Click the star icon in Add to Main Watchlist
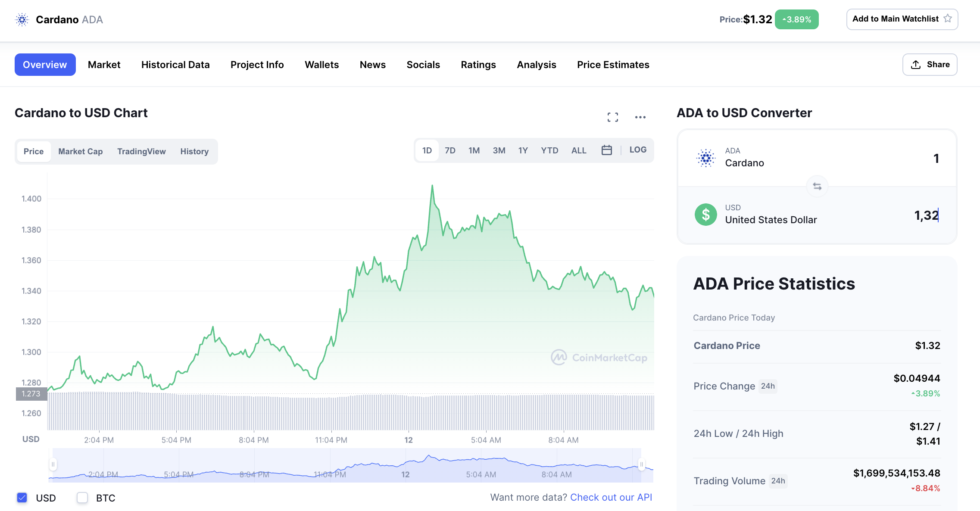 pos(948,19)
